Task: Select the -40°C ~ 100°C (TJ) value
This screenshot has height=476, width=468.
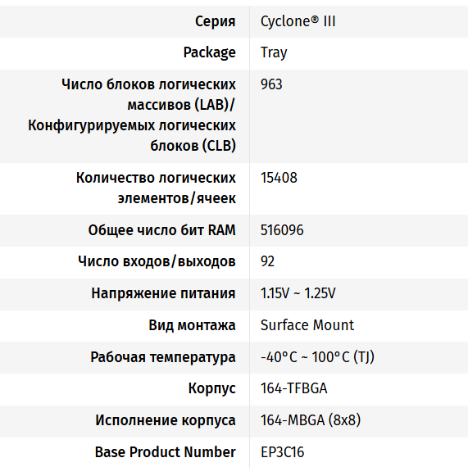Action: pos(317,357)
